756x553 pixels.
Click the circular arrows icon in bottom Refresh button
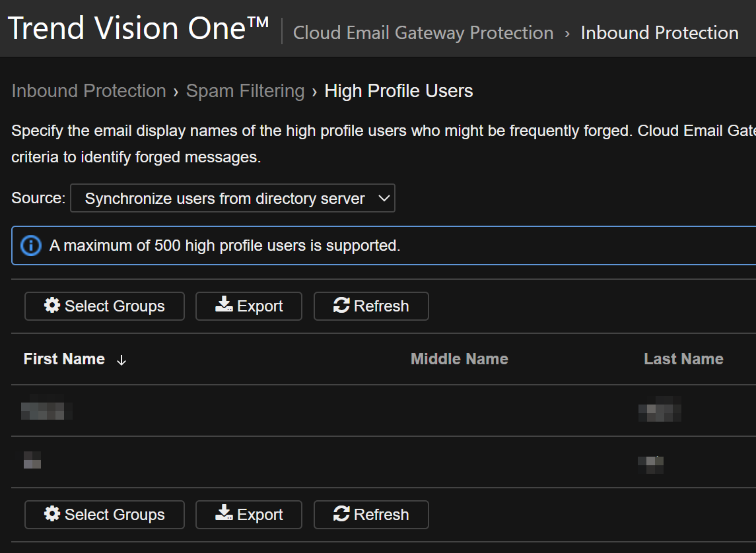click(341, 514)
